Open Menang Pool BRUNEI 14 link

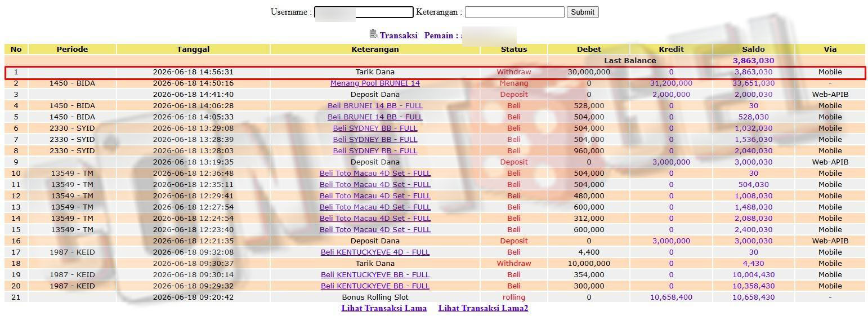pos(375,83)
